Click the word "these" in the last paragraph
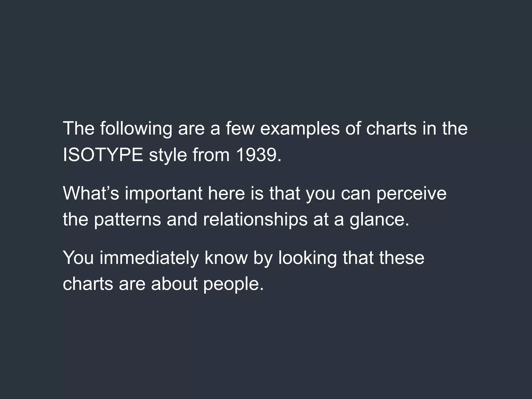 pos(401,258)
